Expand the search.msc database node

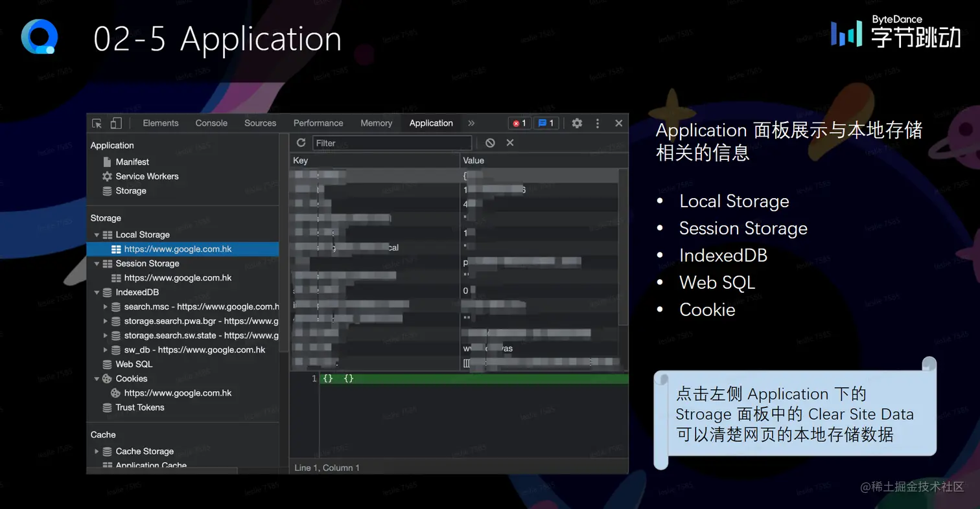coord(105,306)
